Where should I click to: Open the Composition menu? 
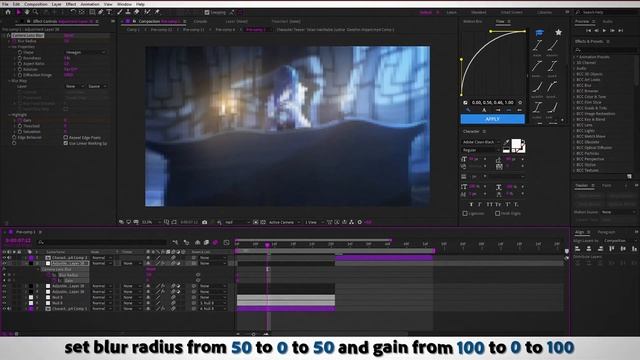pyautogui.click(x=36, y=4)
